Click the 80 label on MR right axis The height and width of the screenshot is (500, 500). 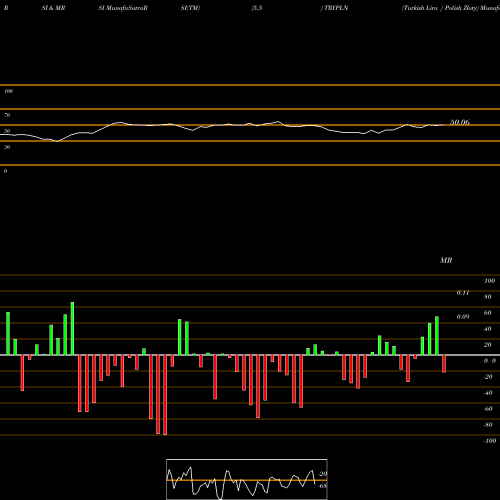click(x=488, y=297)
